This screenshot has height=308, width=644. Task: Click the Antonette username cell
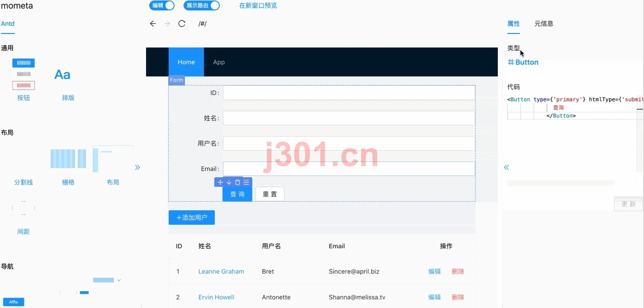coord(276,297)
